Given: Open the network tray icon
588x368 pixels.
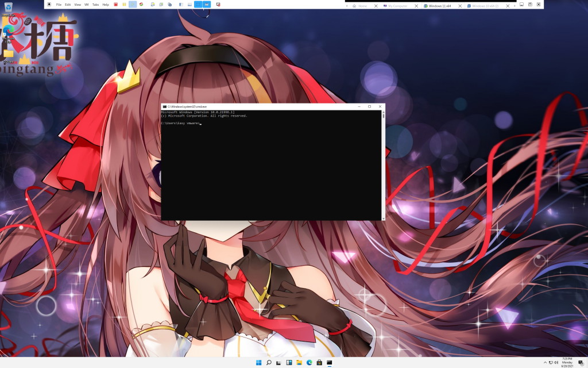Looking at the screenshot, I should click(551, 362).
